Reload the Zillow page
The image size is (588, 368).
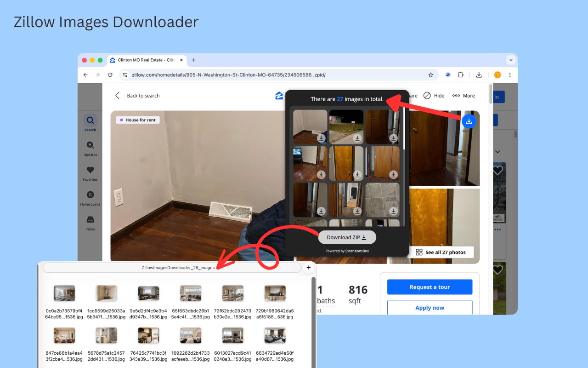point(110,75)
